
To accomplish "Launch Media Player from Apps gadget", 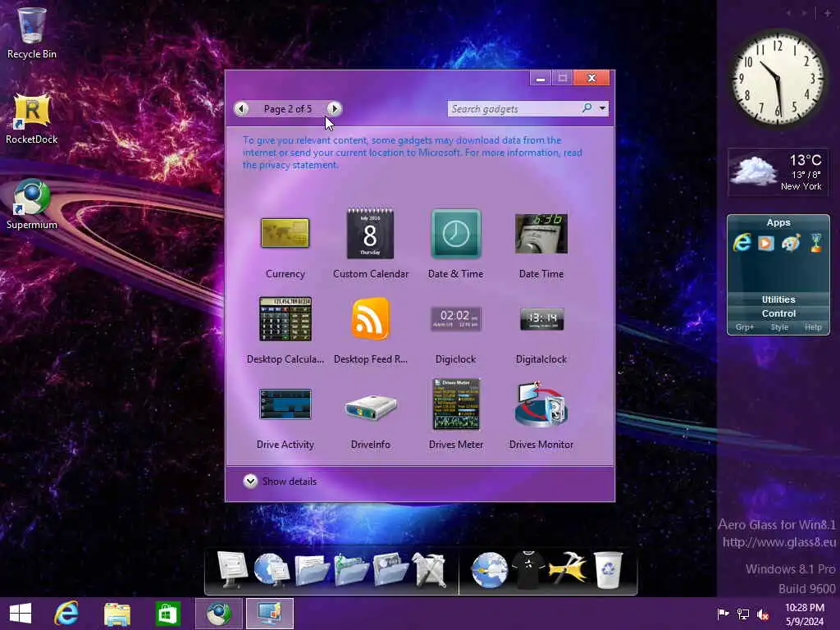I will click(766, 243).
